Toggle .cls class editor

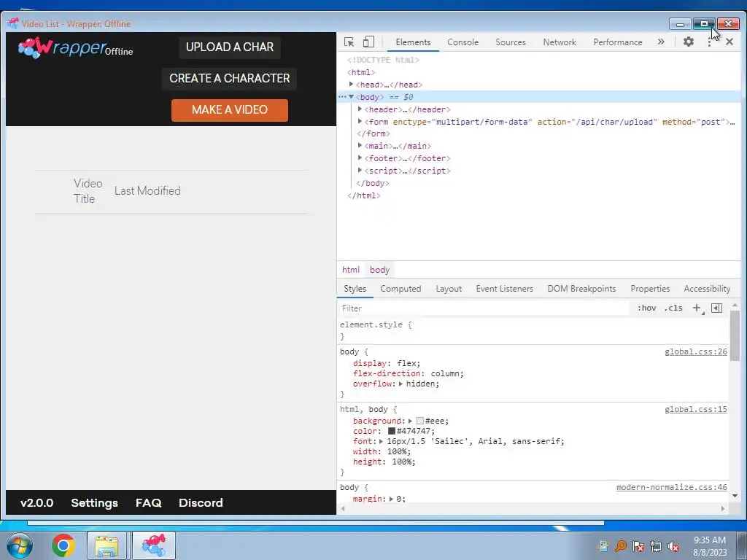[x=673, y=308]
